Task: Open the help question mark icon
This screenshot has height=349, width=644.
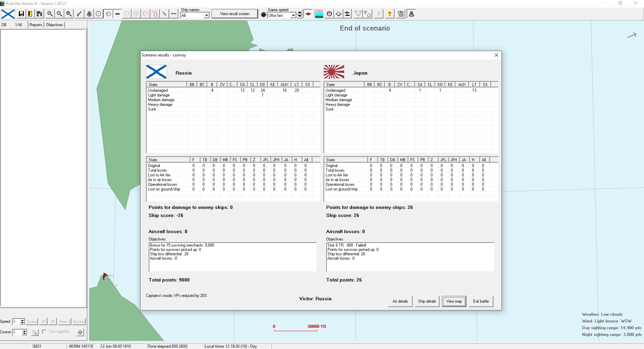Action: pyautogui.click(x=389, y=14)
